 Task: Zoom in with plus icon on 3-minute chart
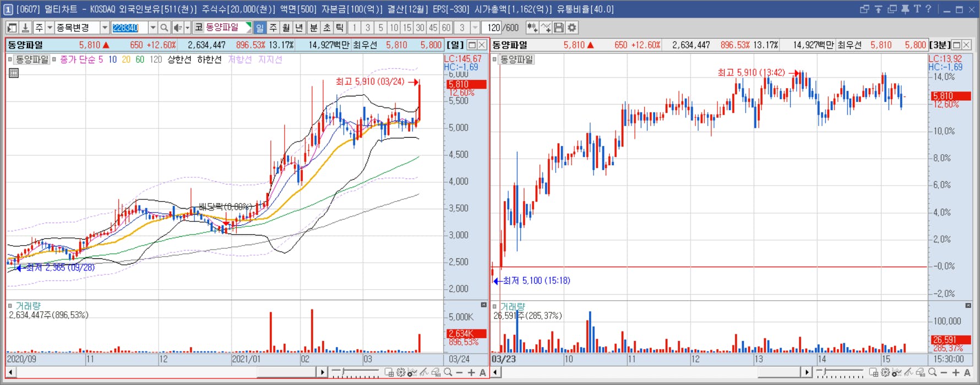pos(956,373)
